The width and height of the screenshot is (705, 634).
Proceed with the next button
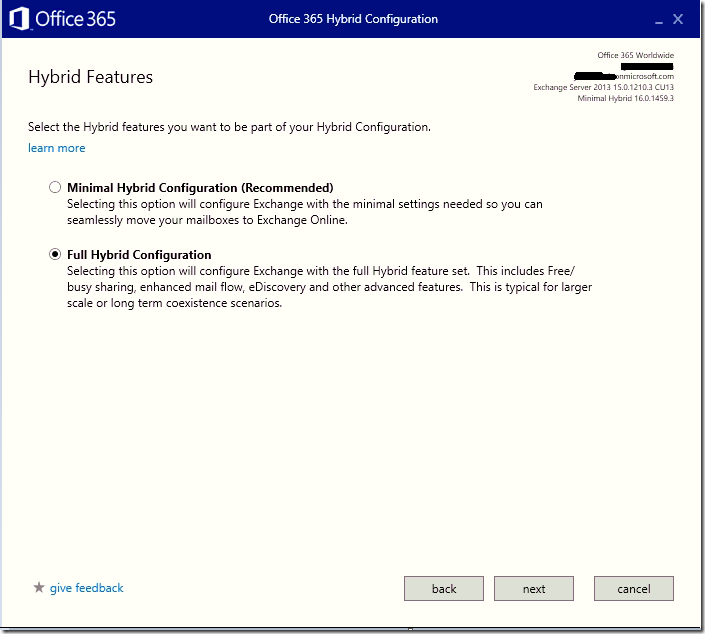(534, 589)
